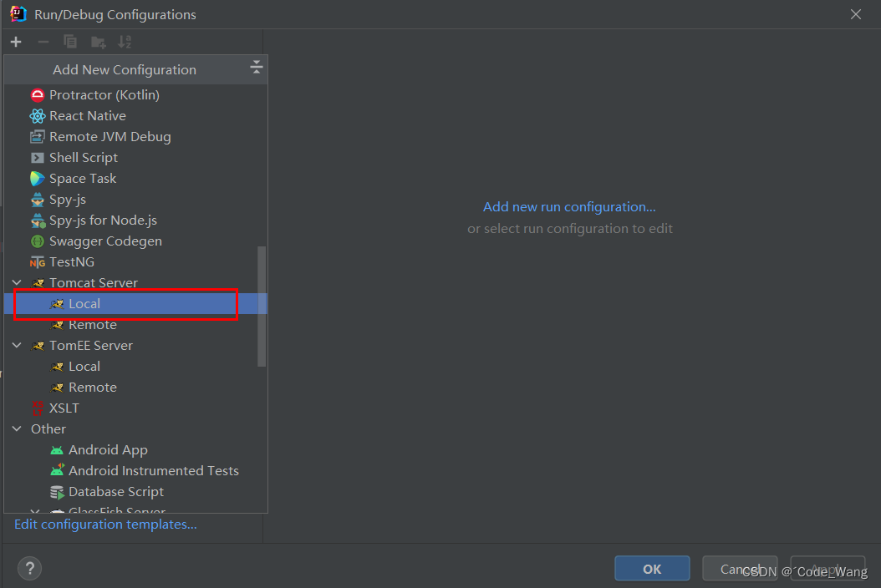Click the Remote JVM Debug icon
Viewport: 881px width, 588px height.
coord(37,136)
